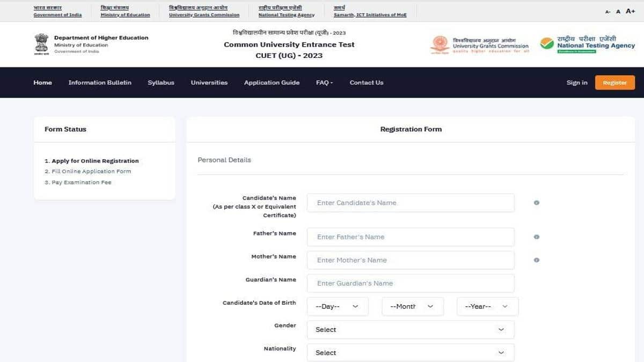Expand the Year dropdown for date of birth
Viewport: 644px width, 362px height.
[x=487, y=306]
